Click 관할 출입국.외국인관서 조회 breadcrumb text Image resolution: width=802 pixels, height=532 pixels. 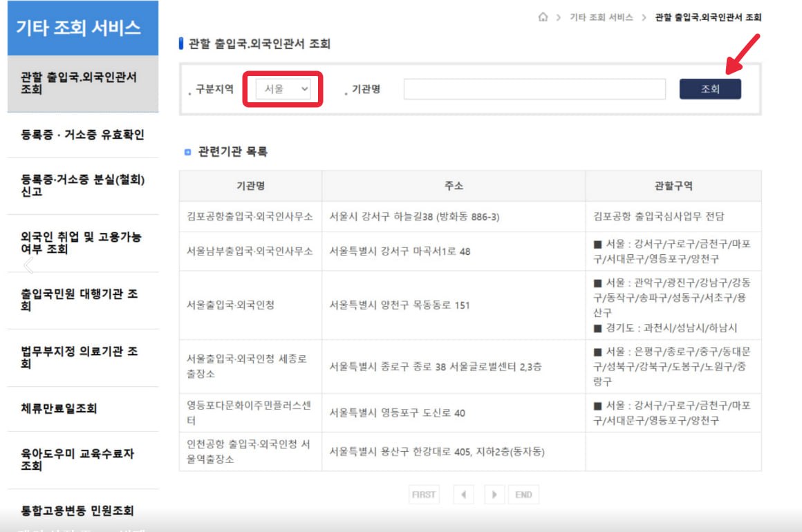(708, 17)
